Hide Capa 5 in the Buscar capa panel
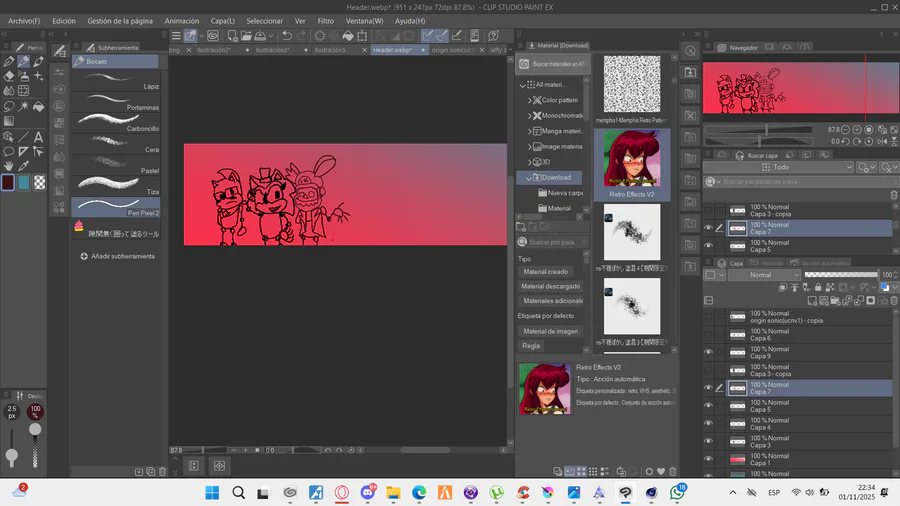Screen dimensions: 900x506 tap(708, 246)
